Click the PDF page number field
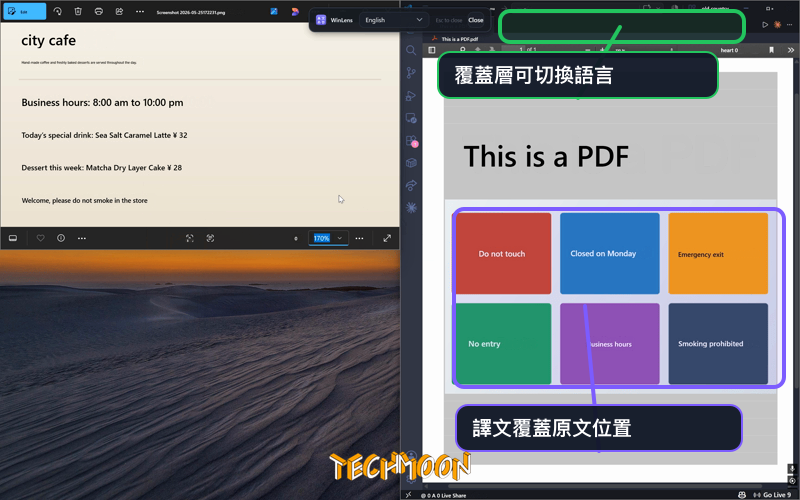 [514, 50]
